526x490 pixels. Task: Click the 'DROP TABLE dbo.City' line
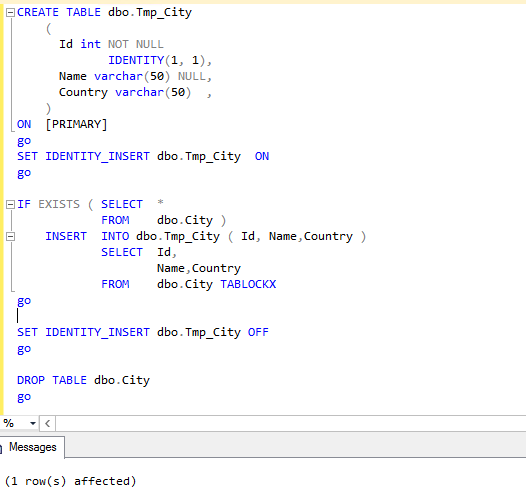click(84, 380)
